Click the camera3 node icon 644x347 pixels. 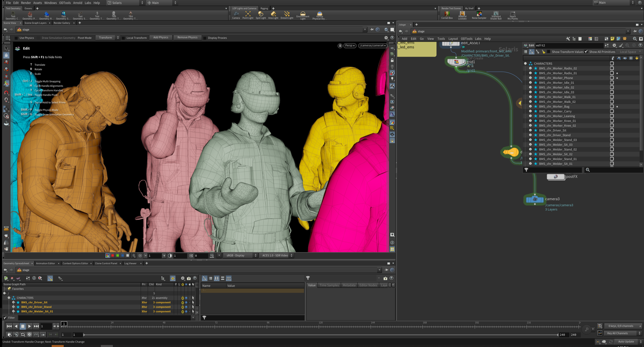click(x=535, y=199)
